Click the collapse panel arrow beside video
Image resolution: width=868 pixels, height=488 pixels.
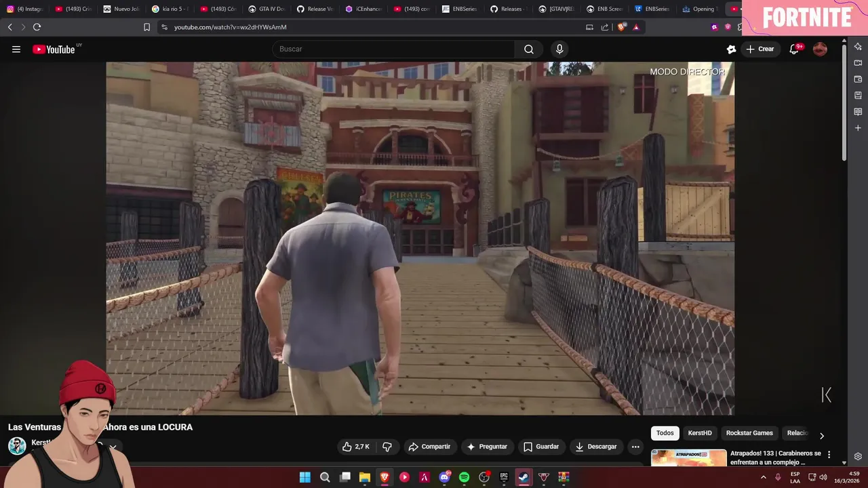tap(827, 394)
